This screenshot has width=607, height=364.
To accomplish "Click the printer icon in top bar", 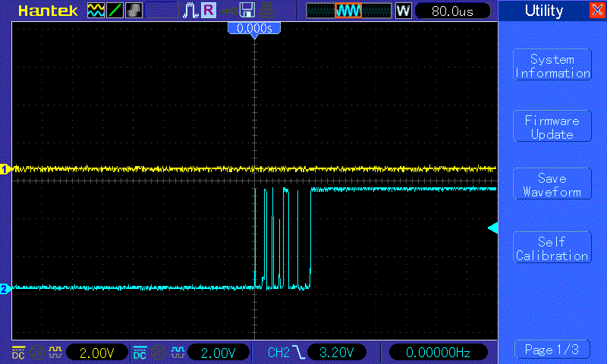I will (266, 11).
